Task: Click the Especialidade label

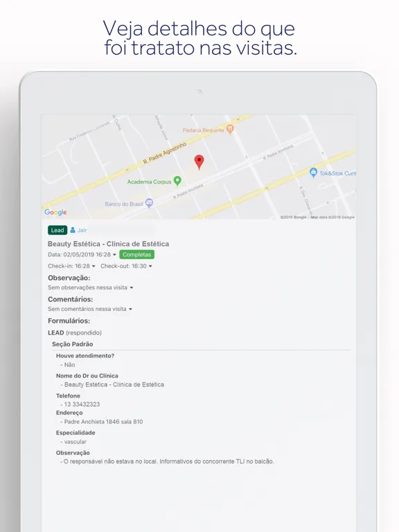Action: [x=76, y=432]
